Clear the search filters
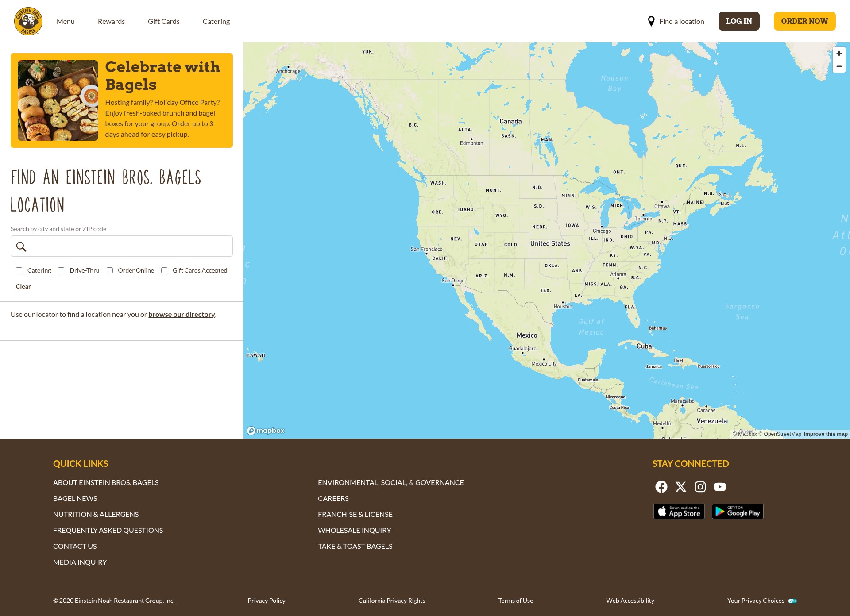850x616 pixels. 23,286
